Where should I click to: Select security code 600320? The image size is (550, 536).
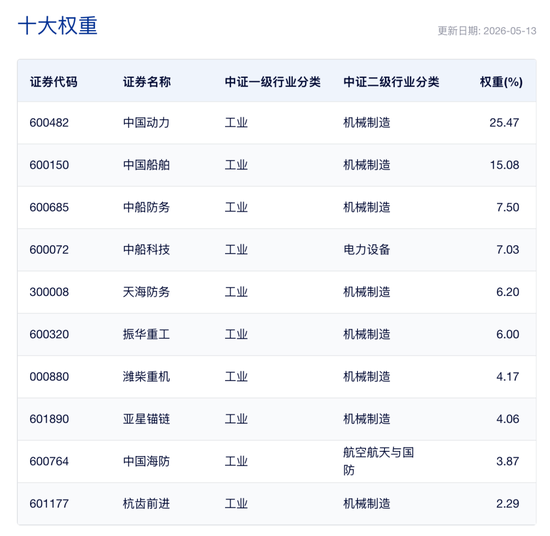tap(49, 334)
